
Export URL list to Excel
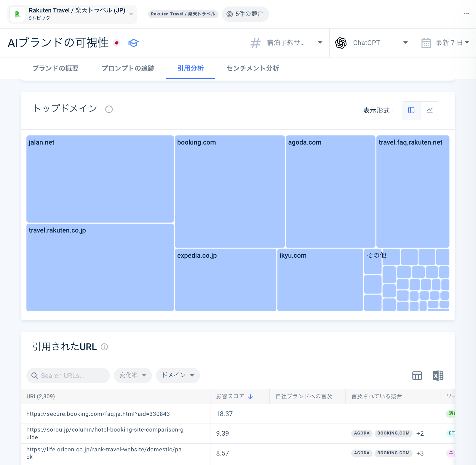click(x=438, y=376)
